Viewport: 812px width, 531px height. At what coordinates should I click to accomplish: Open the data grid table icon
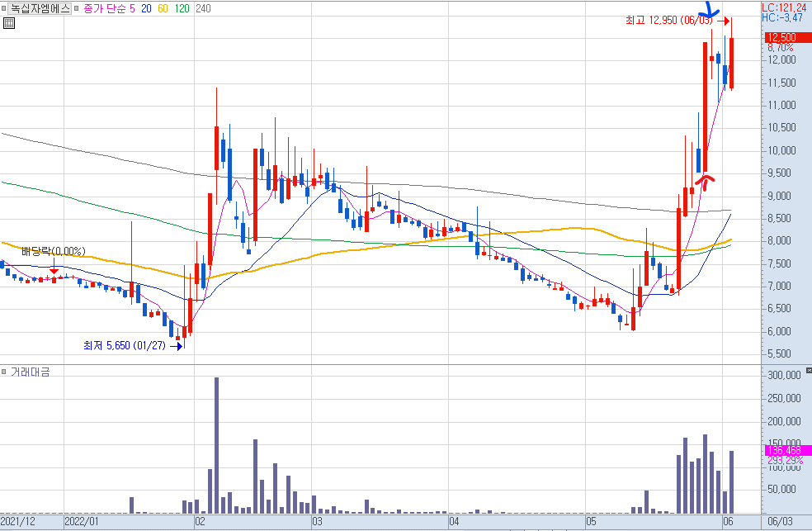9,23
